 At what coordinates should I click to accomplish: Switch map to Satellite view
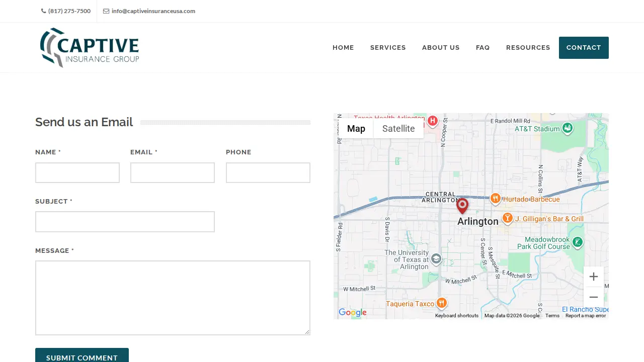tap(398, 128)
